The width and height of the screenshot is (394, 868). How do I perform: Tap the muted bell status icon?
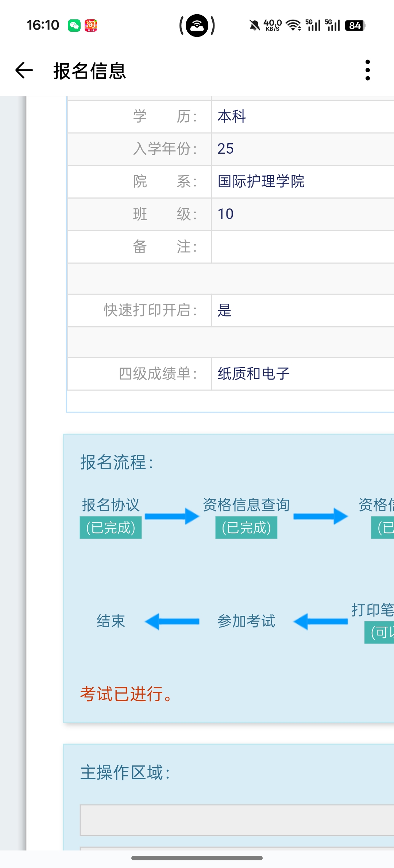click(x=254, y=26)
